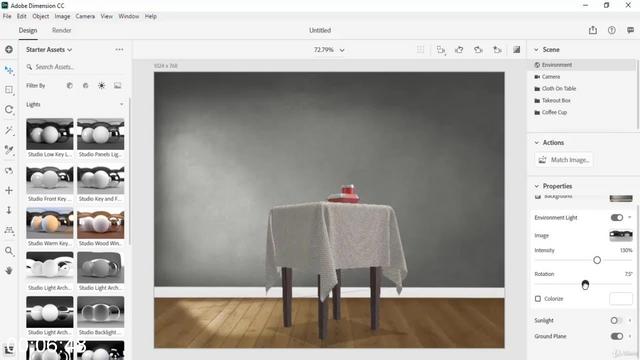The width and height of the screenshot is (640, 360).
Task: Toggle the canvas grid icon
Action: [420, 49]
